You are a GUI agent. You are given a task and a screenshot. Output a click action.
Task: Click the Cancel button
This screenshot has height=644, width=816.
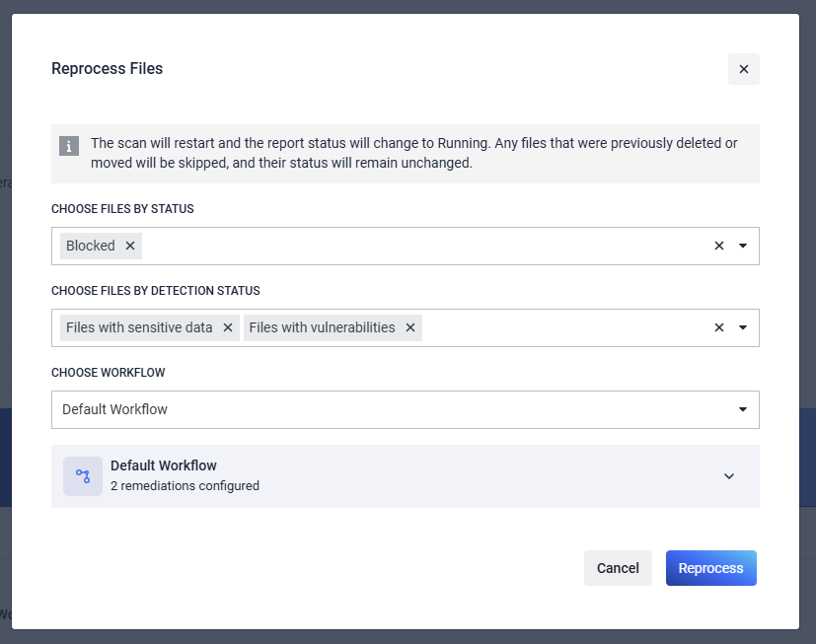tap(618, 568)
